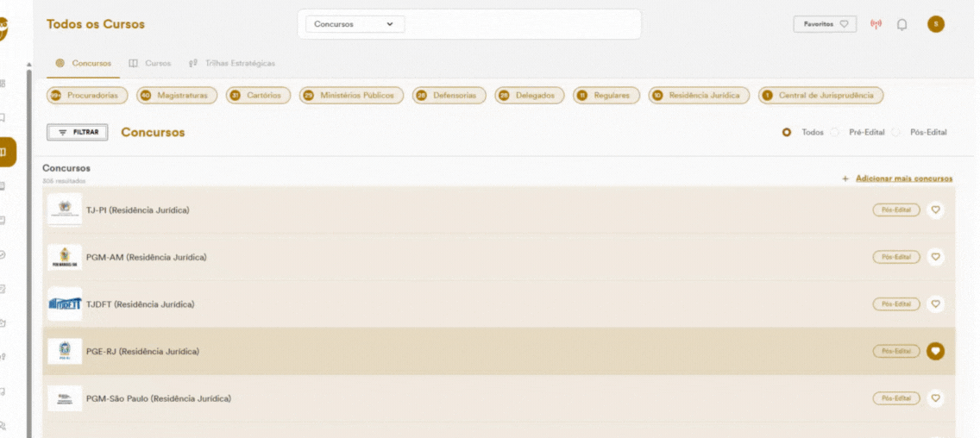Click Pós-Edital badge on TJ-PI row

896,210
